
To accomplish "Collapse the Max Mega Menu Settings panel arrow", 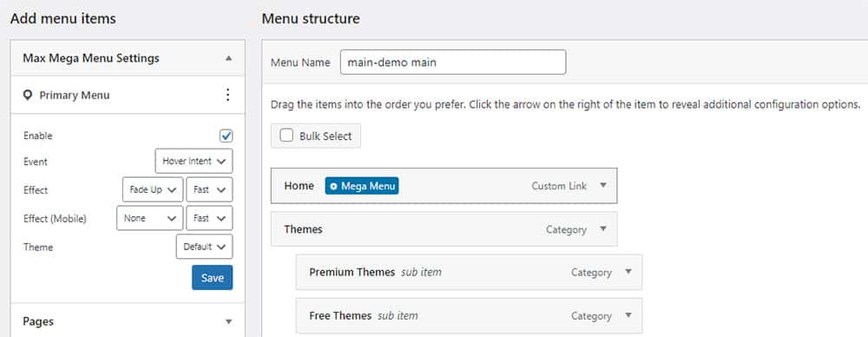I will point(228,58).
